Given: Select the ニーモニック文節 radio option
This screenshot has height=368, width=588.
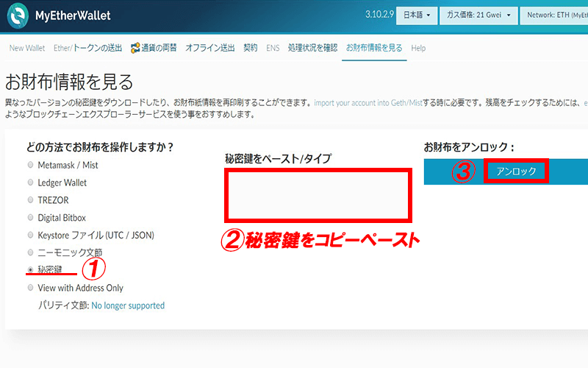Looking at the screenshot, I should coord(30,252).
